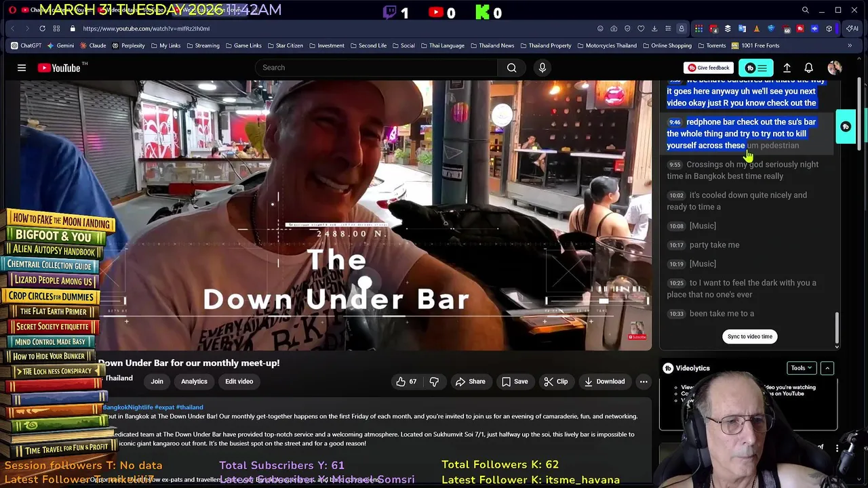
Task: Click the #expat hashtag link
Action: pyautogui.click(x=164, y=407)
